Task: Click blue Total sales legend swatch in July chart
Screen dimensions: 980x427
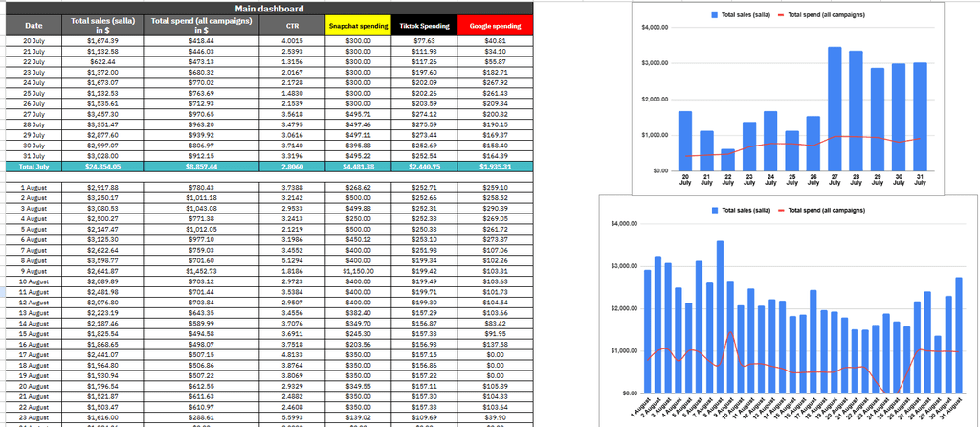Action: pos(715,16)
